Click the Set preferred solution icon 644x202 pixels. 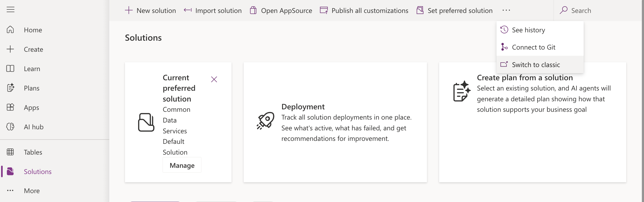coord(420,10)
